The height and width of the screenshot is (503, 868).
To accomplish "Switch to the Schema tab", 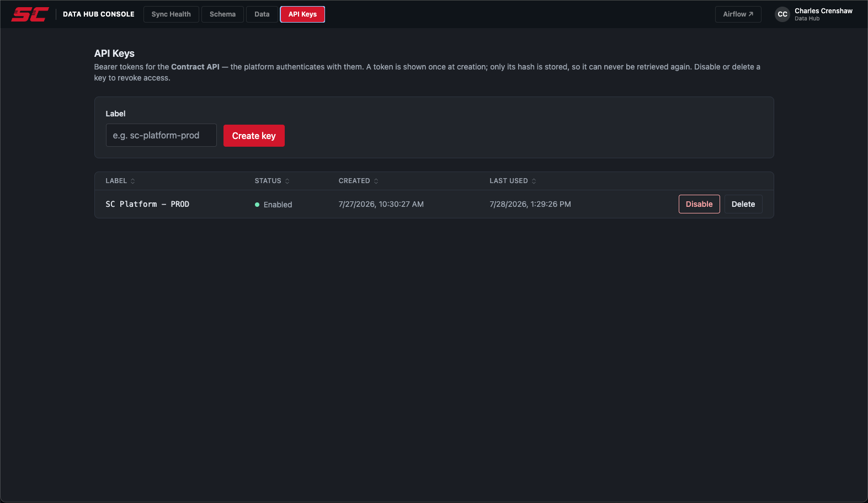I will pos(222,14).
